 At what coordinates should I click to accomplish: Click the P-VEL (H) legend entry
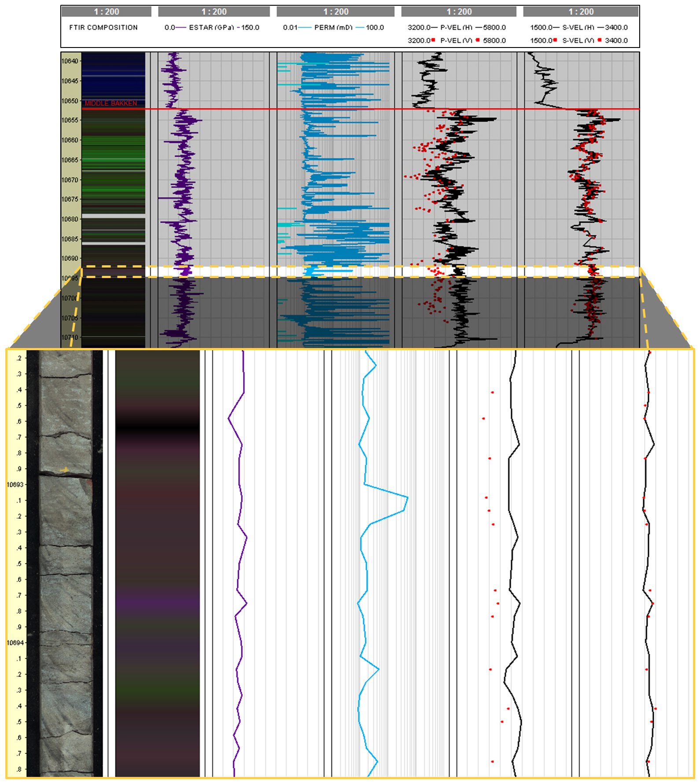coord(456,27)
